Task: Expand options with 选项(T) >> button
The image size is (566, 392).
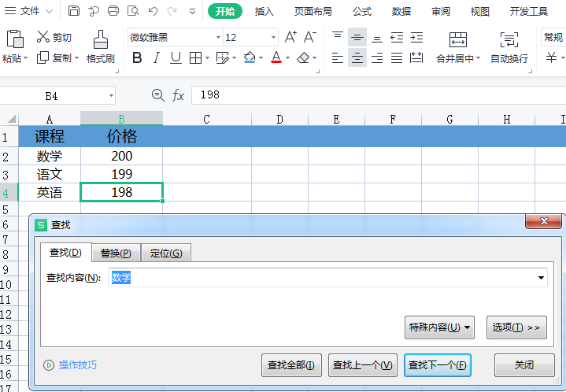Action: pyautogui.click(x=516, y=327)
